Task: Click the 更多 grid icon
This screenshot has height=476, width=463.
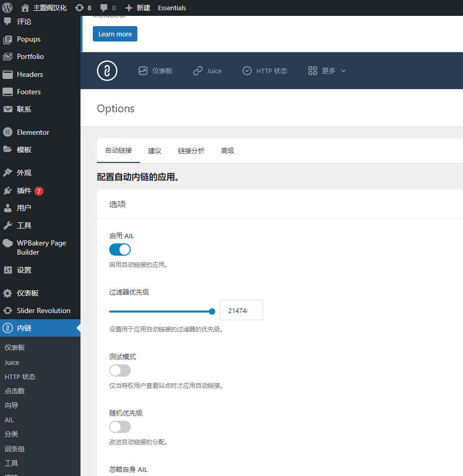Action: 313,71
